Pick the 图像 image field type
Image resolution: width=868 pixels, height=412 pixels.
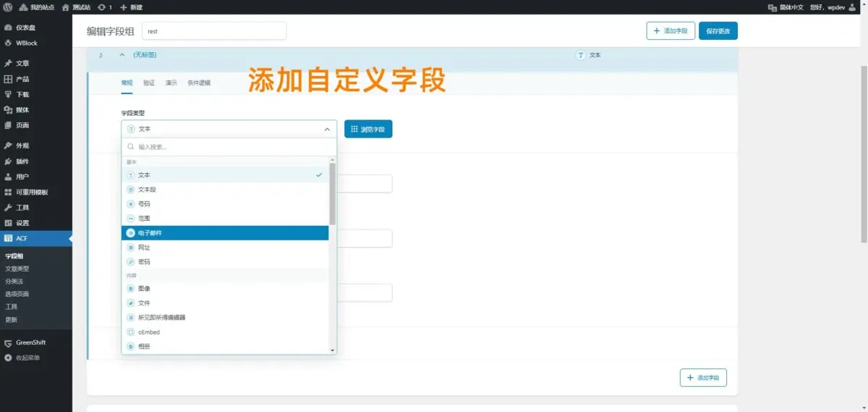pyautogui.click(x=224, y=288)
